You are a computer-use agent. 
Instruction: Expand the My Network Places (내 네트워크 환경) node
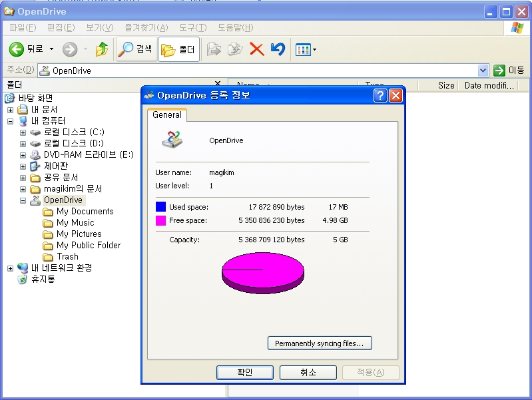10,268
